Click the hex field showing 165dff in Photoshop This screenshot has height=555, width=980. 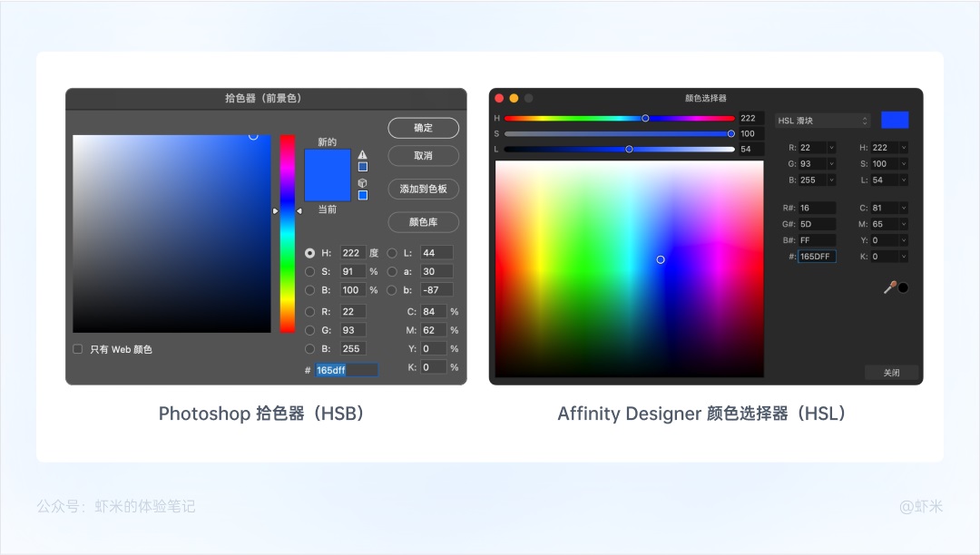347,370
